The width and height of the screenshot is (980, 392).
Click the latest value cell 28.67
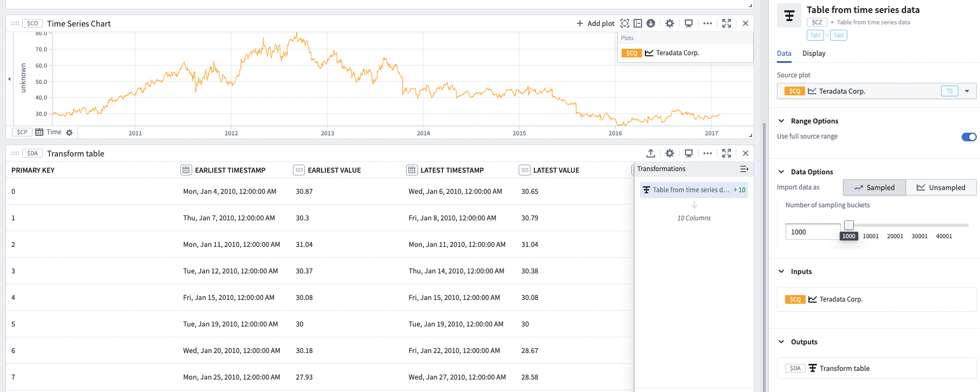pyautogui.click(x=530, y=351)
